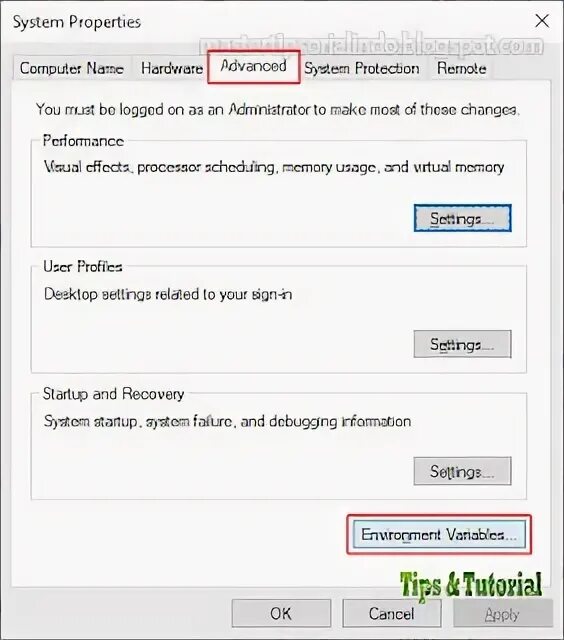The height and width of the screenshot is (640, 564).
Task: Click the Administrator notice text
Action: [278, 109]
